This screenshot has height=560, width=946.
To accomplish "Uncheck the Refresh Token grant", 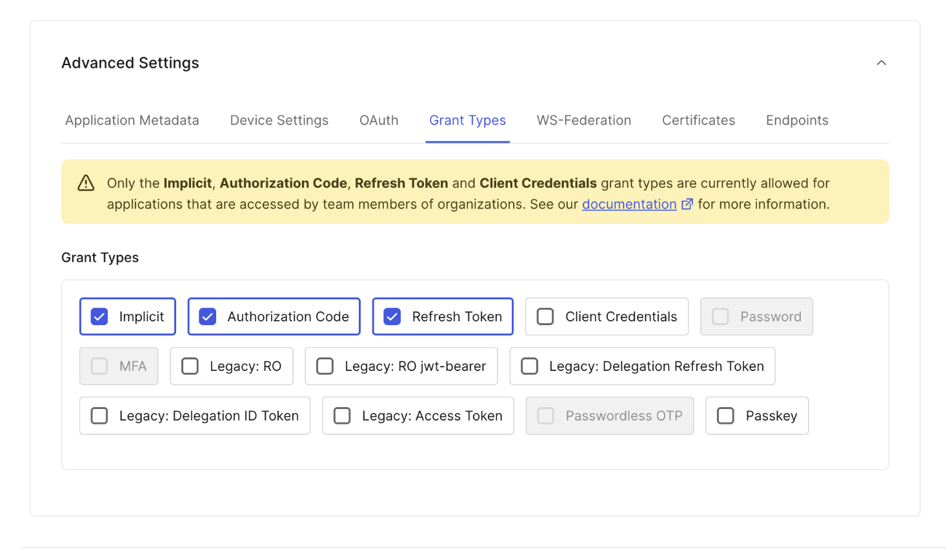I will (391, 316).
